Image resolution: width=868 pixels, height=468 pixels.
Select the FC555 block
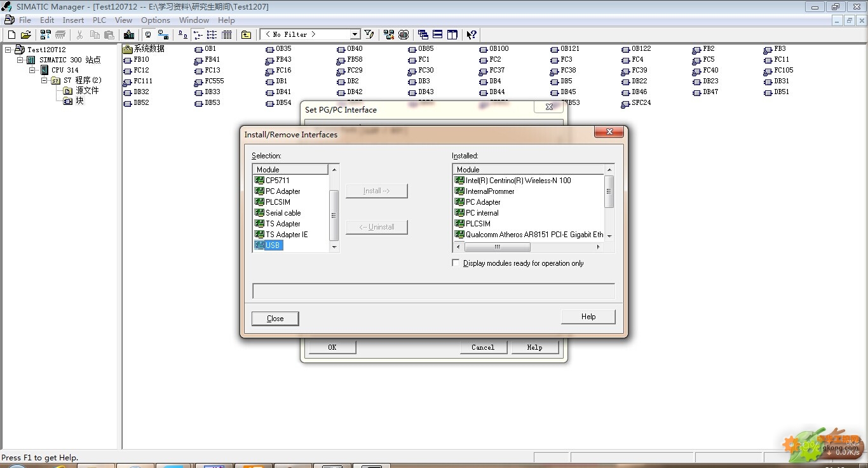tap(210, 81)
